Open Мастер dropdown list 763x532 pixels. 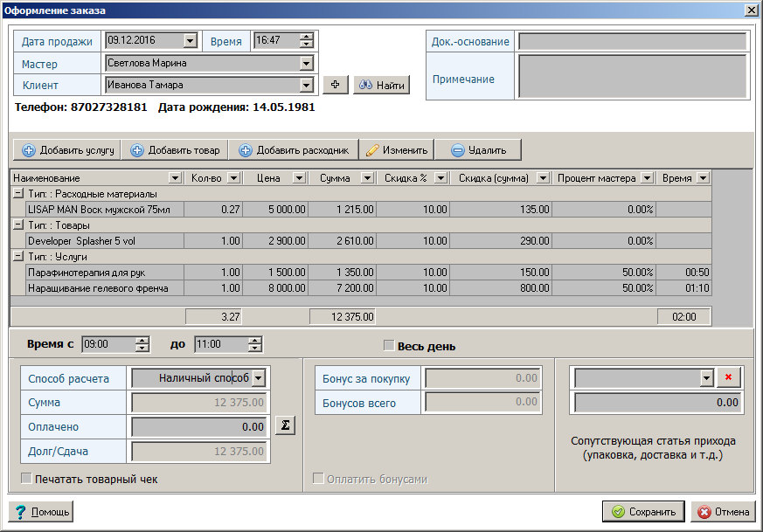click(x=306, y=63)
